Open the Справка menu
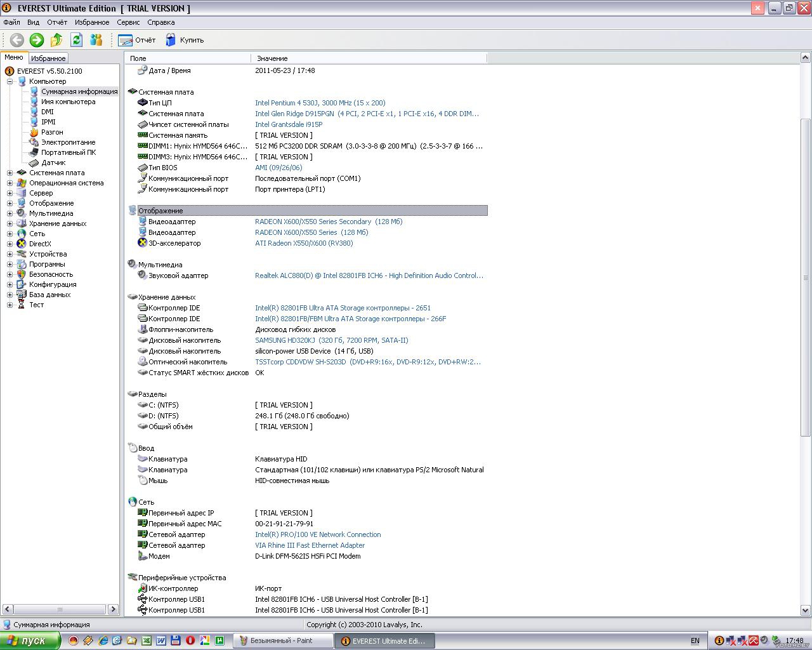Viewport: 812px width, 650px height. 160,22
